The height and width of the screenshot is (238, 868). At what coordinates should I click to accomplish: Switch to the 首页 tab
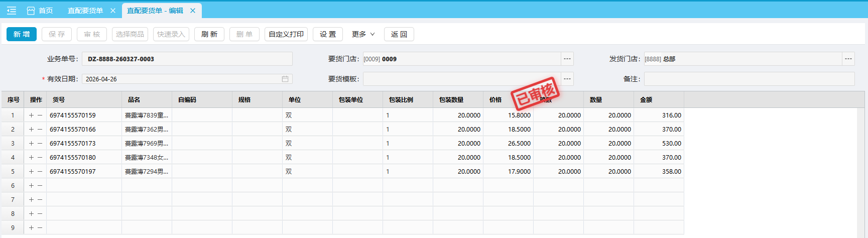pyautogui.click(x=40, y=11)
